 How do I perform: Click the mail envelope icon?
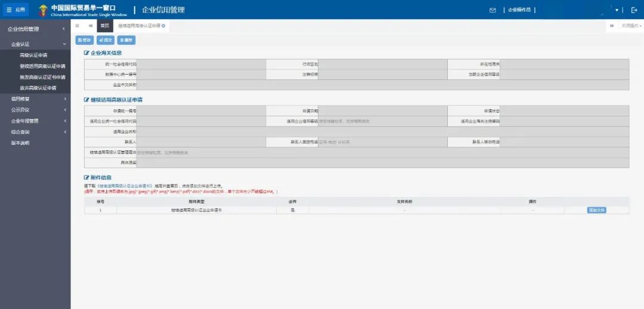pos(493,10)
